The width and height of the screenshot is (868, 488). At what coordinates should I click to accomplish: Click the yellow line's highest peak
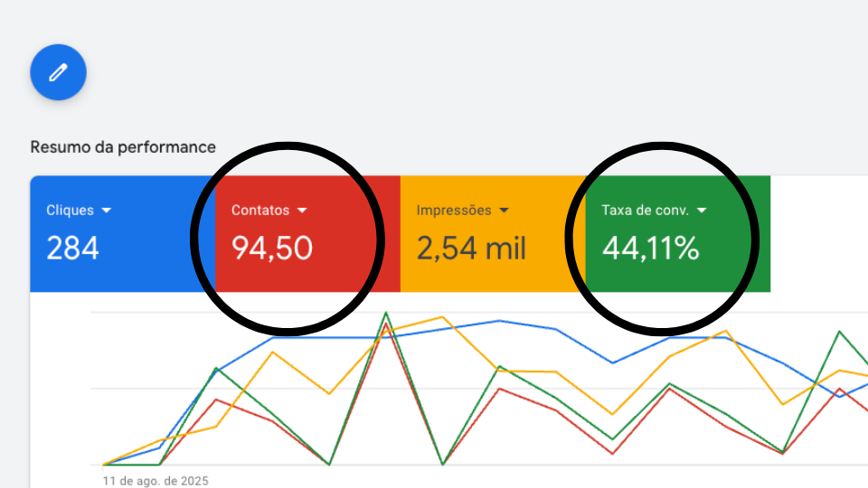[x=442, y=317]
